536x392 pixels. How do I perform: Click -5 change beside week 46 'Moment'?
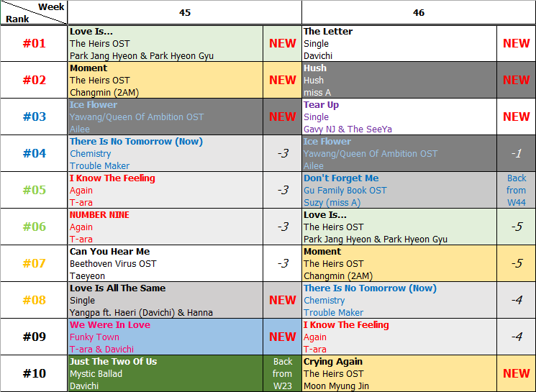tap(516, 263)
